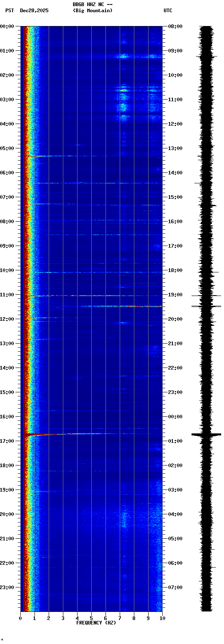224x644 pixels.
Task: Click the 05:00 label on PST axis
Action: coord(7,148)
